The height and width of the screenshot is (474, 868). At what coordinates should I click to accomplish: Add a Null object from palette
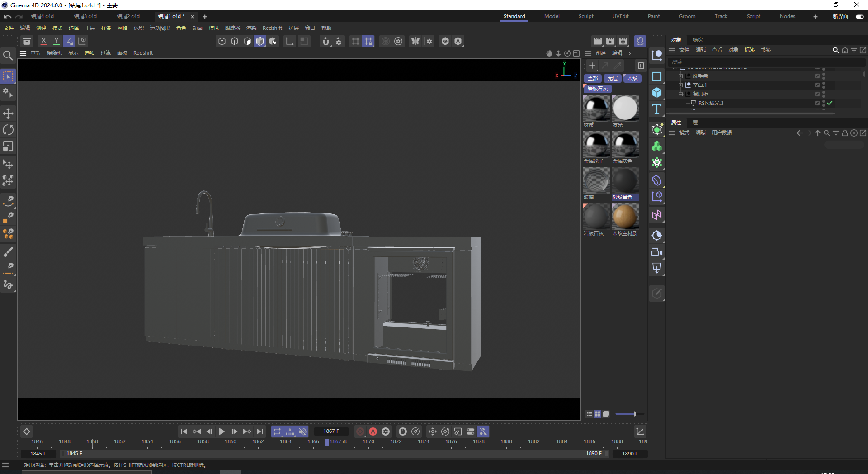657,56
